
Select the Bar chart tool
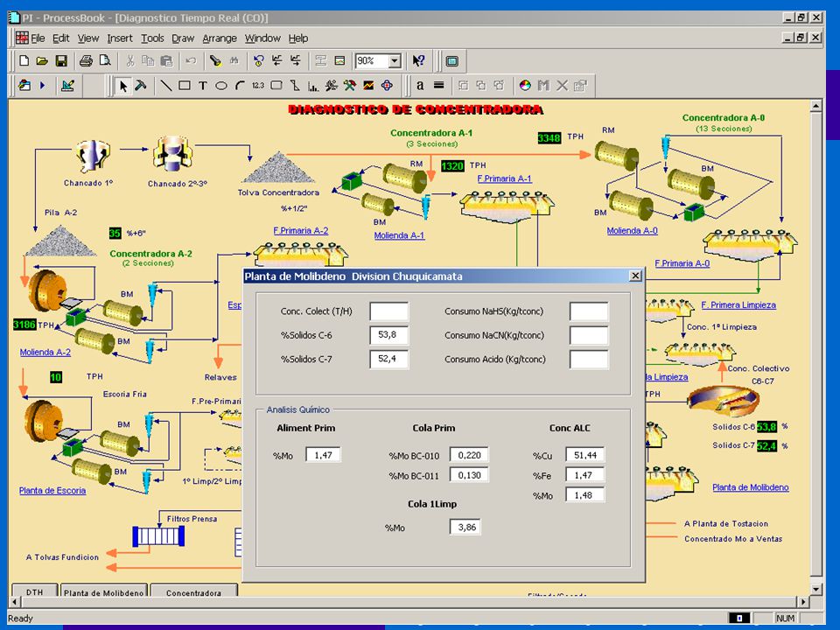click(313, 86)
